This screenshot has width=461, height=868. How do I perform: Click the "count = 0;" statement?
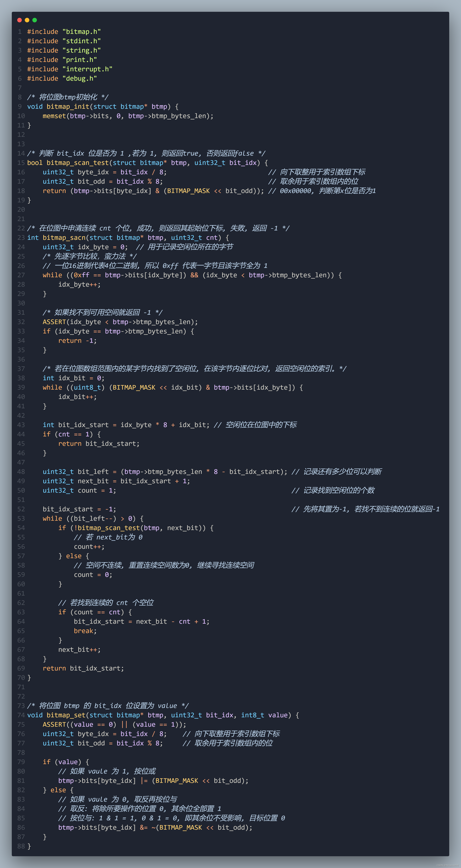coord(93,575)
